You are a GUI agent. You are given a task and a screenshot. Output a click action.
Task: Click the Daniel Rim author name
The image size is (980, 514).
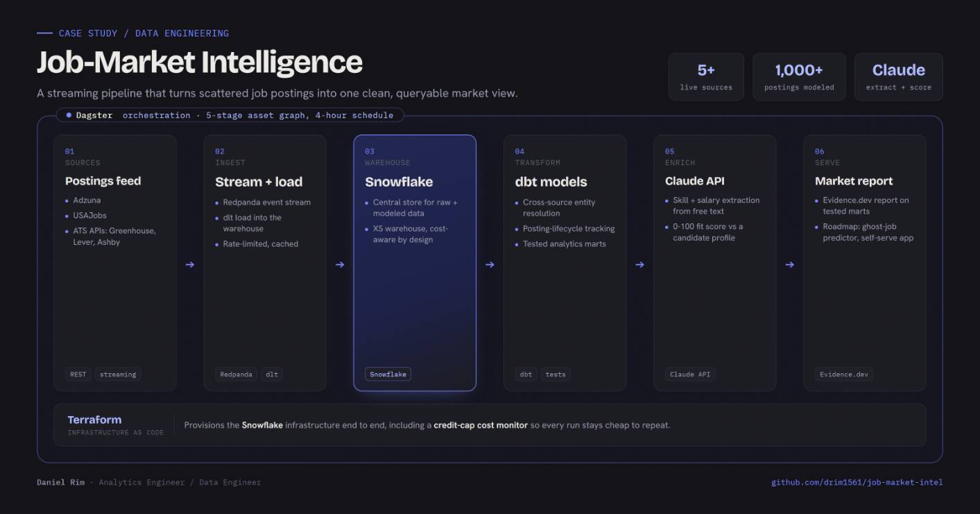click(x=62, y=482)
